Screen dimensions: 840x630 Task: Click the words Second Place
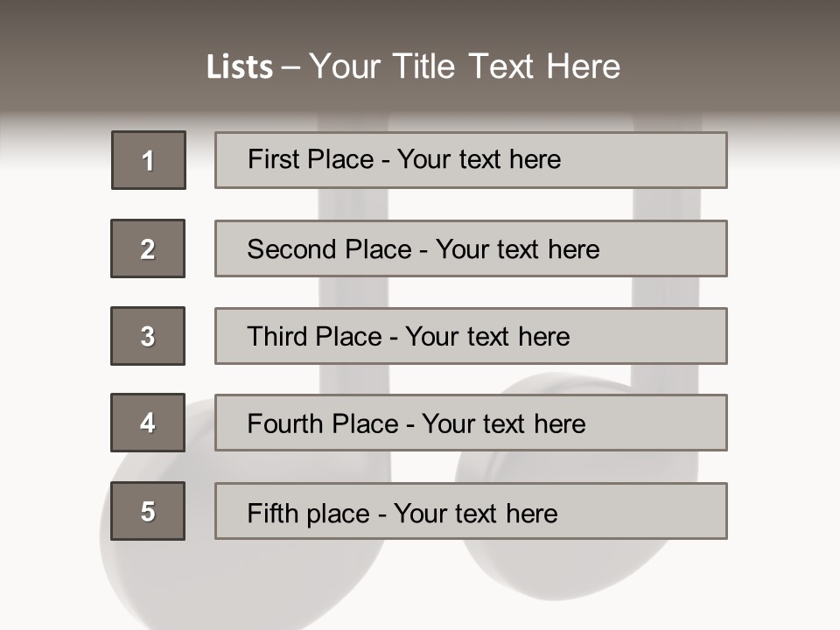tap(330, 249)
